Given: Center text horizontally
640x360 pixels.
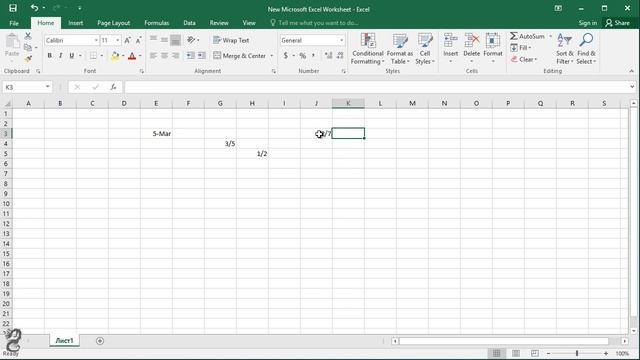Looking at the screenshot, I should point(164,56).
